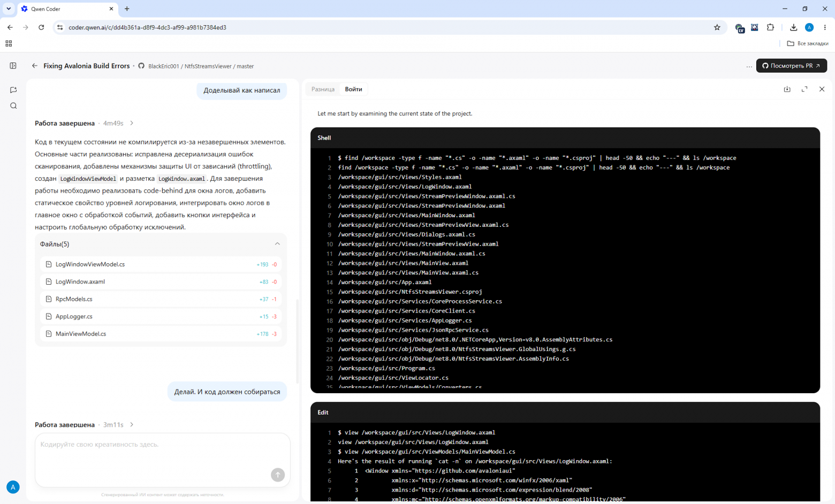Open MainViewModel.cs file entry

(161, 334)
